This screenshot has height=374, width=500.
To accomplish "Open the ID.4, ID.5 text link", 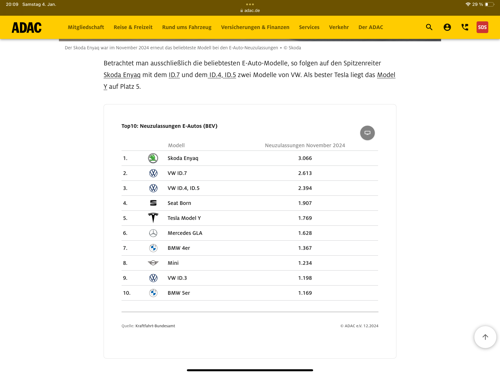I will (x=222, y=75).
